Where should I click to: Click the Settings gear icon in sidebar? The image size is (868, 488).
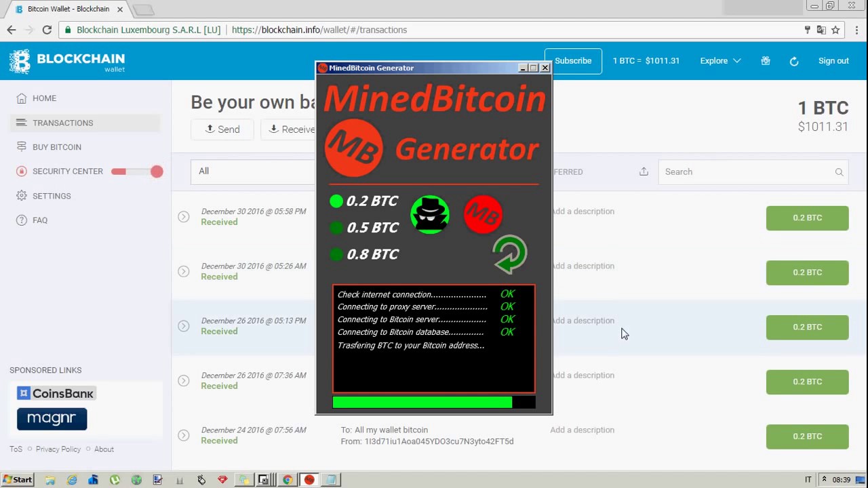tap(21, 196)
